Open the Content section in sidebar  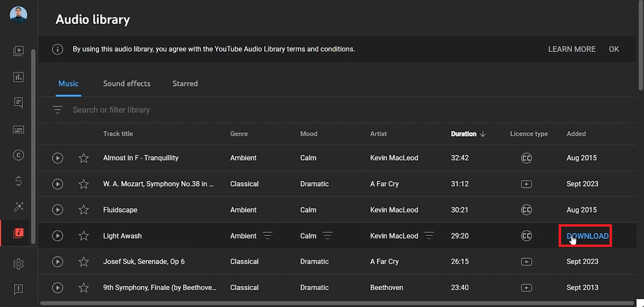point(18,51)
